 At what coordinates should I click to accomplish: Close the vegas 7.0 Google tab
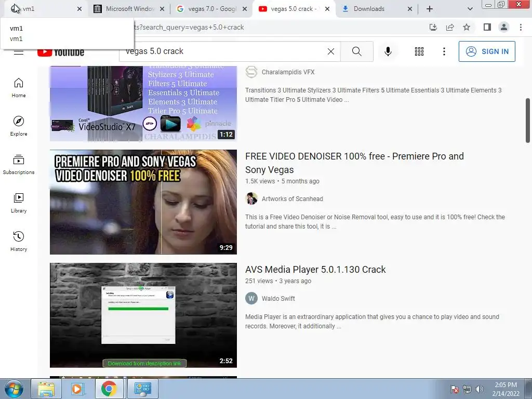pos(245,9)
